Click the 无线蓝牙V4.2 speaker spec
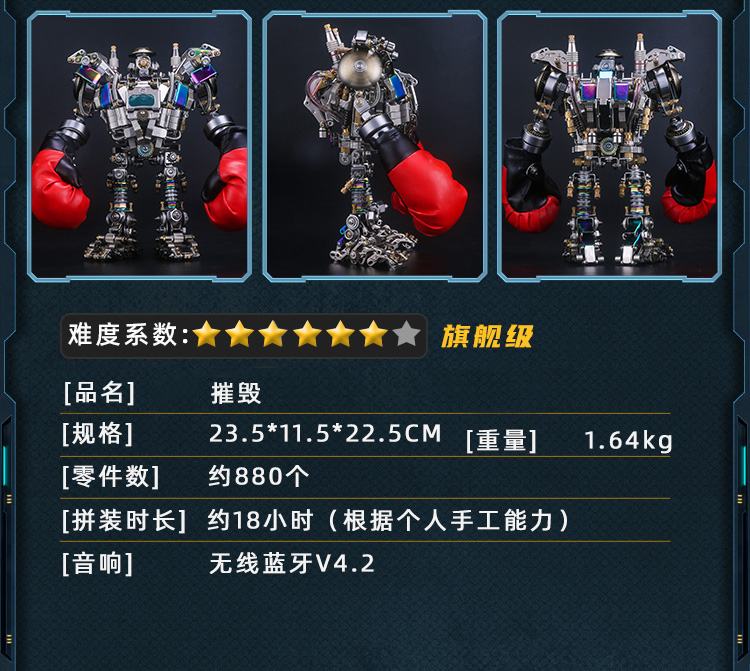 292,563
